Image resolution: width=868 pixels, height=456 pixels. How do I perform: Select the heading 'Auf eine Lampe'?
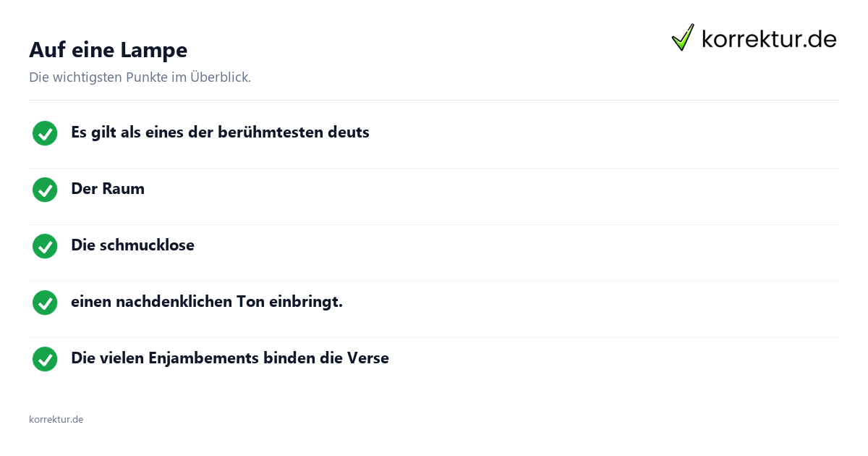pyautogui.click(x=108, y=50)
